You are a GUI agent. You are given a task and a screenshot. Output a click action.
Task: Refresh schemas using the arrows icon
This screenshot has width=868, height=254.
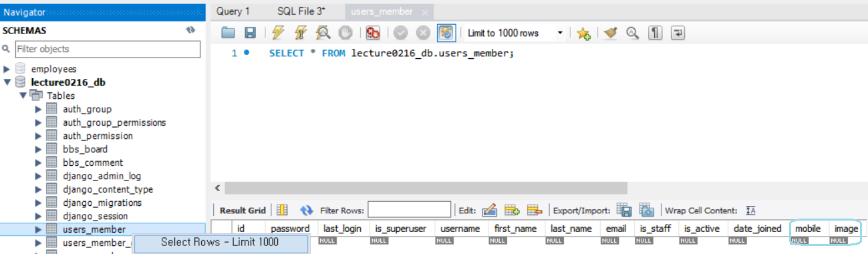[x=190, y=30]
